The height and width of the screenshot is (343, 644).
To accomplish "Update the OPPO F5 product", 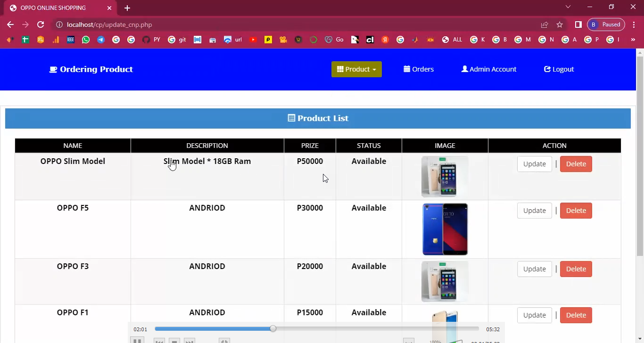I will [x=534, y=211].
